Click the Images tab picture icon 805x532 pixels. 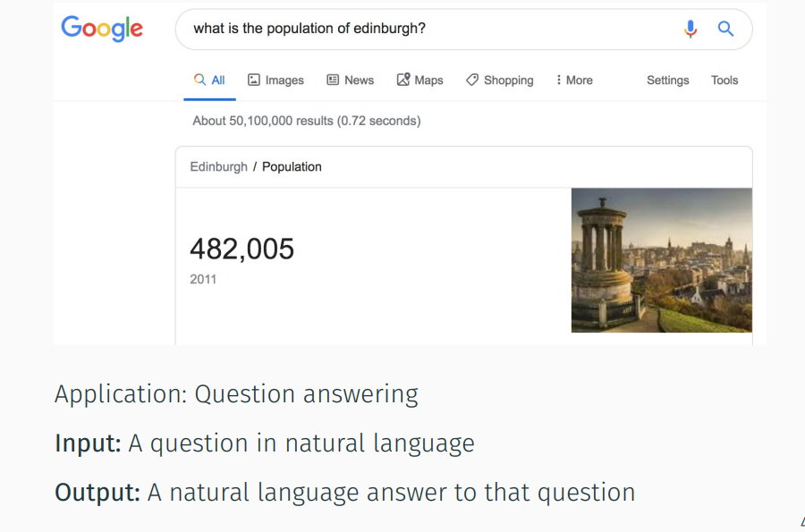[x=254, y=80]
